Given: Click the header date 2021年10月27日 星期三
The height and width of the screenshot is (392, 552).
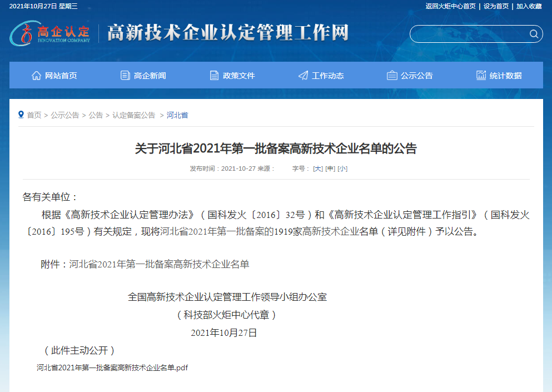Looking at the screenshot, I should click(43, 6).
